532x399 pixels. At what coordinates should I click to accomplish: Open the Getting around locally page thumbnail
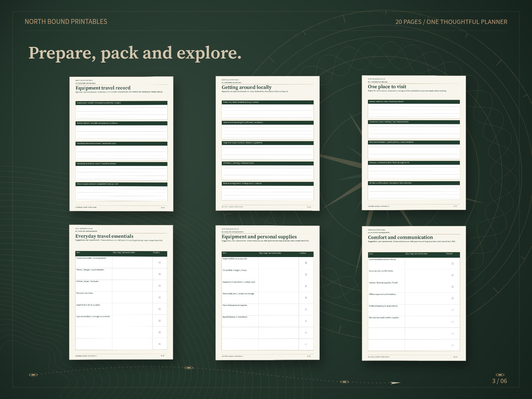pyautogui.click(x=268, y=143)
